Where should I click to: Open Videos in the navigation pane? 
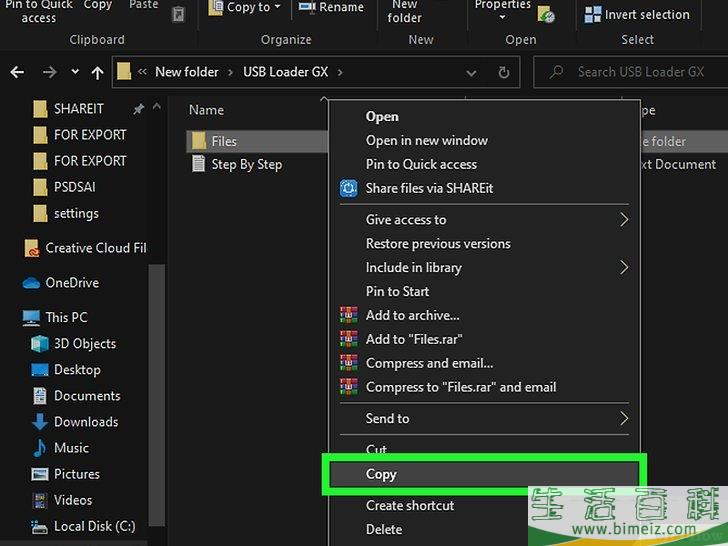coord(62,500)
